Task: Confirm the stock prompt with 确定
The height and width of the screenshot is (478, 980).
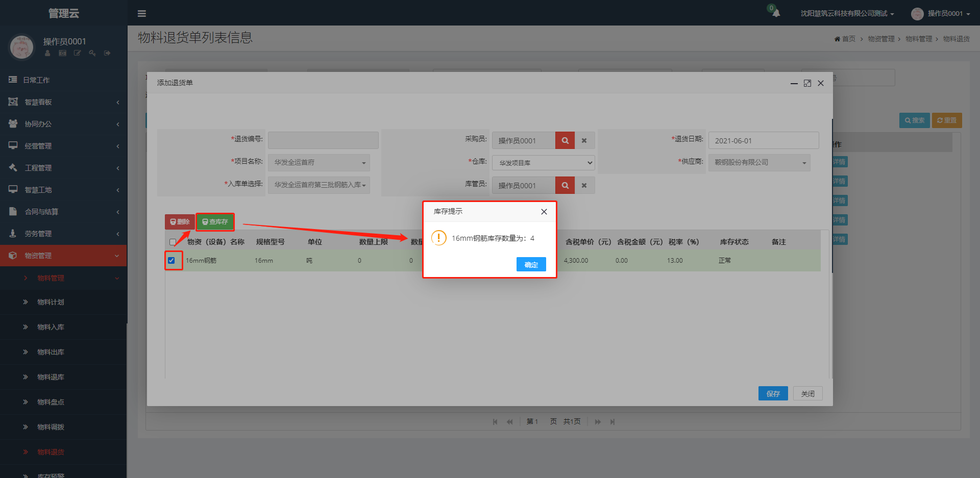Action: [531, 264]
